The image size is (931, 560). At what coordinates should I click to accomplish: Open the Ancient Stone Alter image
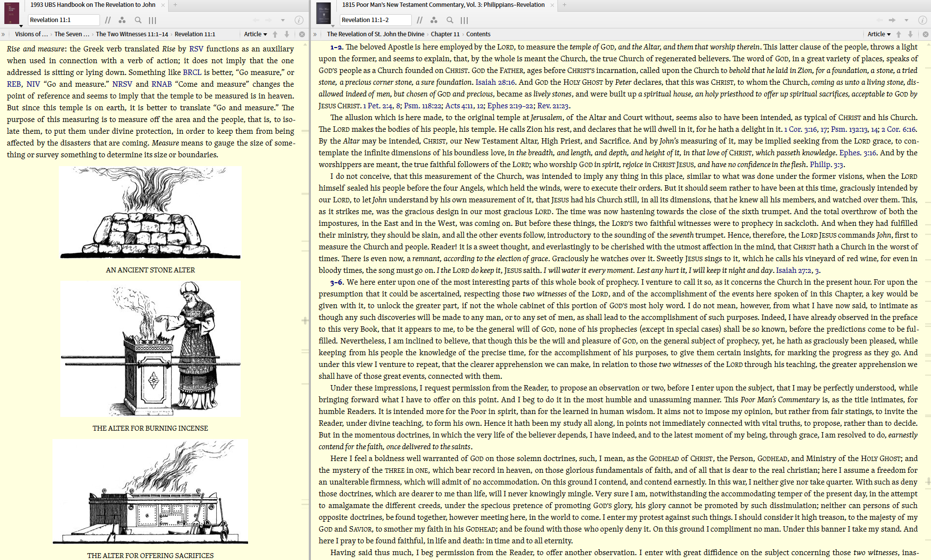(x=150, y=213)
